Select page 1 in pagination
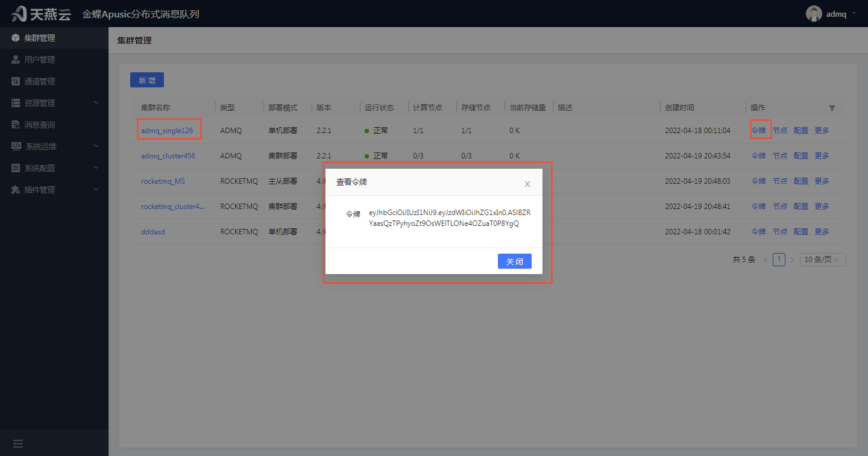Image resolution: width=868 pixels, height=456 pixels. (779, 260)
